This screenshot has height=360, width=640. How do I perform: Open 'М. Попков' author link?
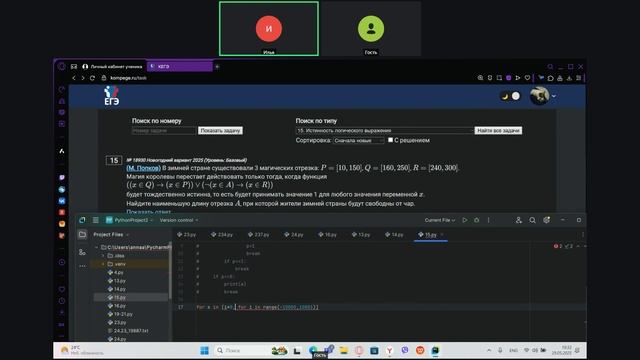(143, 168)
